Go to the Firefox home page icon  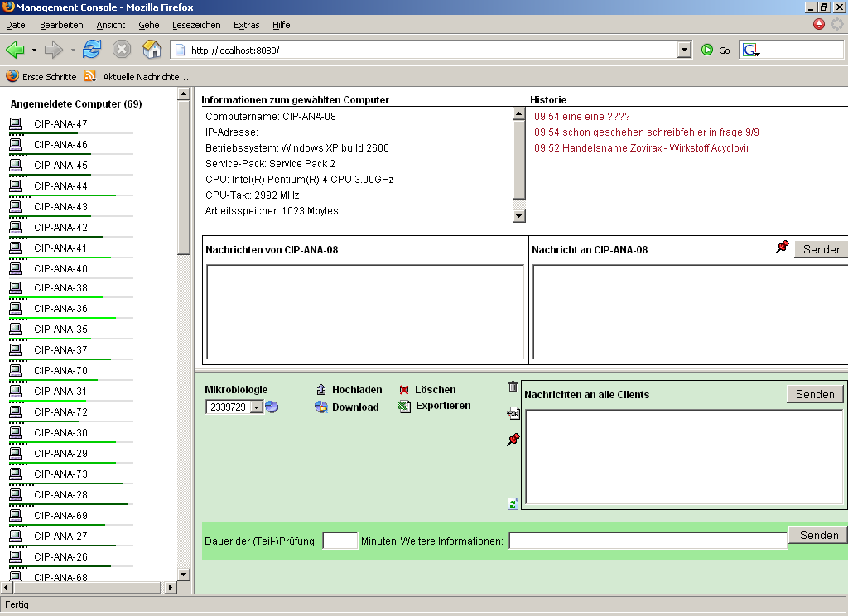[x=152, y=50]
